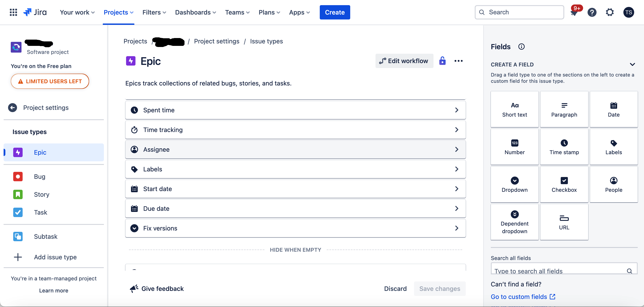Follow the Go to custom fields link
Image resolution: width=644 pixels, height=307 pixels.
[x=523, y=296]
